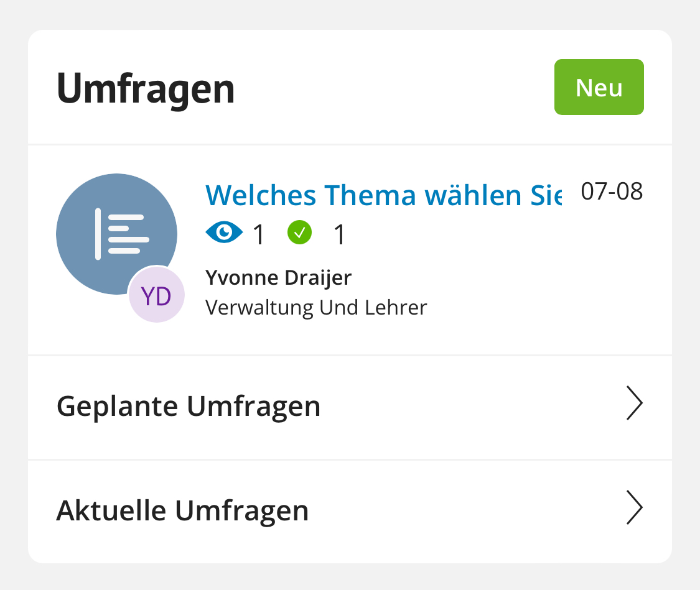Click the Verwaltung Und Lehrer group label
Screen dimensions: 700x590
click(x=316, y=308)
